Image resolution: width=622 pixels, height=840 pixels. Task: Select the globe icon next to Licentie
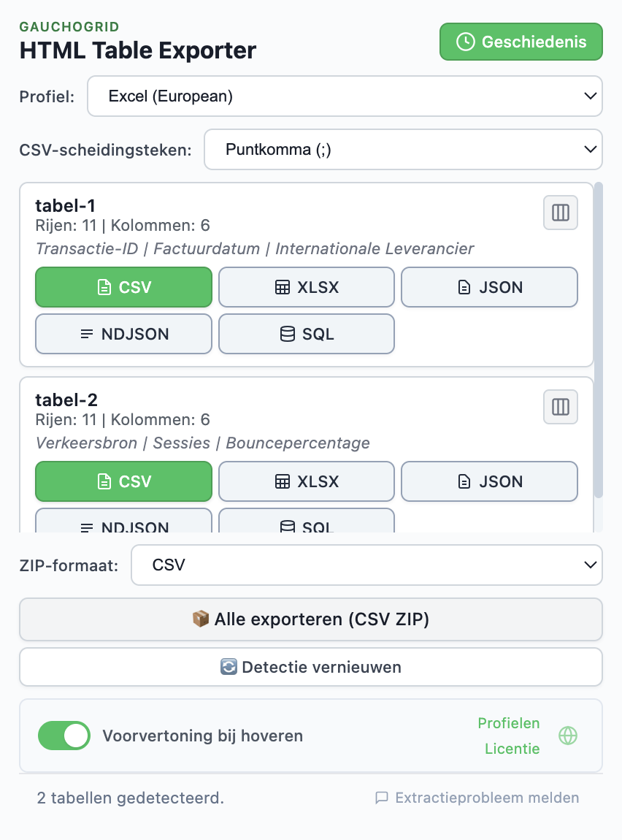[567, 736]
